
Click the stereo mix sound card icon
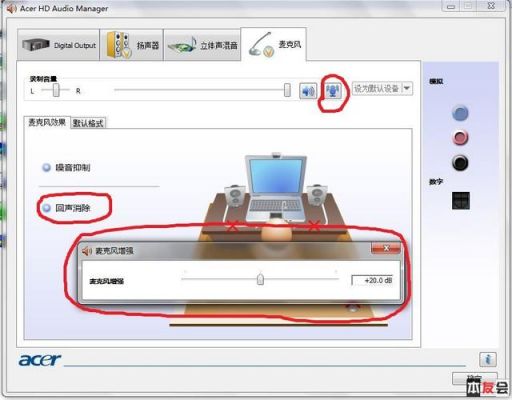click(182, 46)
